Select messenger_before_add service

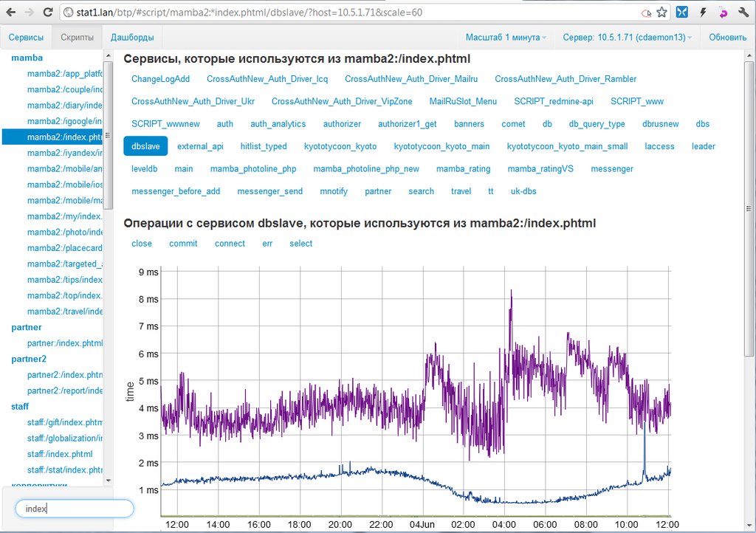click(x=176, y=192)
